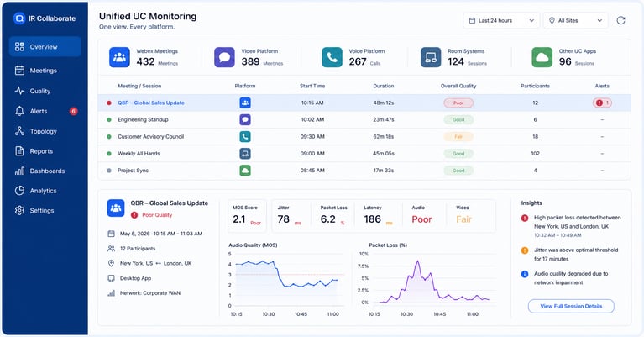Click the Analytics pie chart icon

point(19,191)
